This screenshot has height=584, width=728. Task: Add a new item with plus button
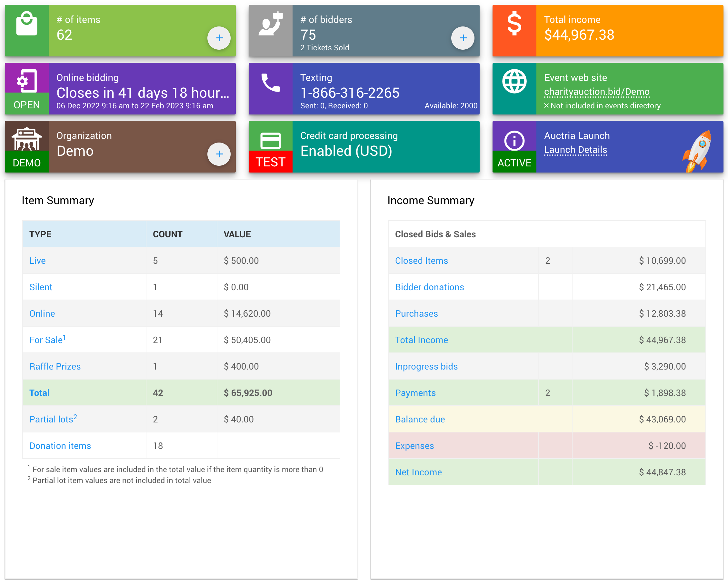219,38
